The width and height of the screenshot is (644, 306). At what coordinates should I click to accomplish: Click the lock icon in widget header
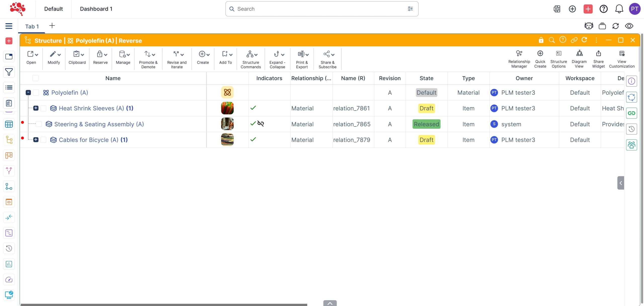541,40
